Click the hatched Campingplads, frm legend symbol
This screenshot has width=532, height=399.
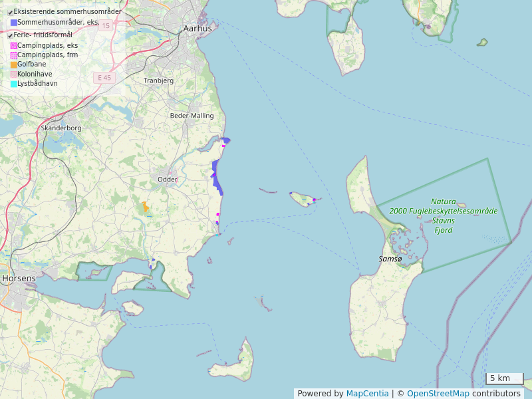pyautogui.click(x=13, y=55)
